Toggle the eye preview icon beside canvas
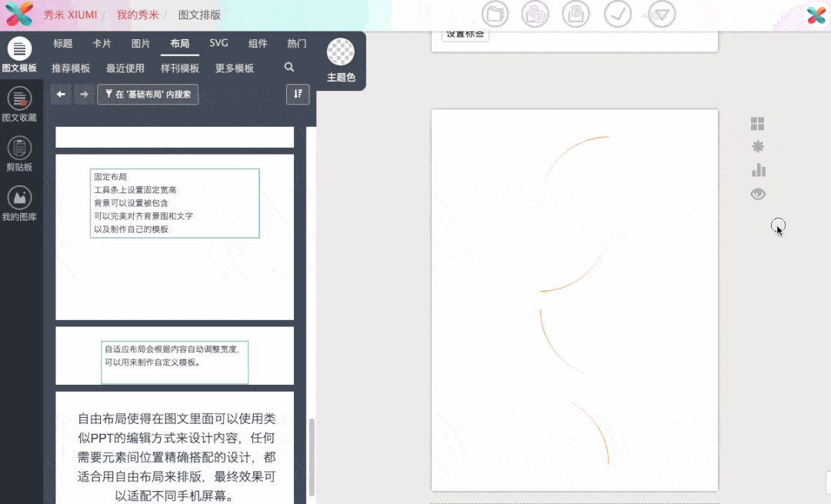 (759, 194)
